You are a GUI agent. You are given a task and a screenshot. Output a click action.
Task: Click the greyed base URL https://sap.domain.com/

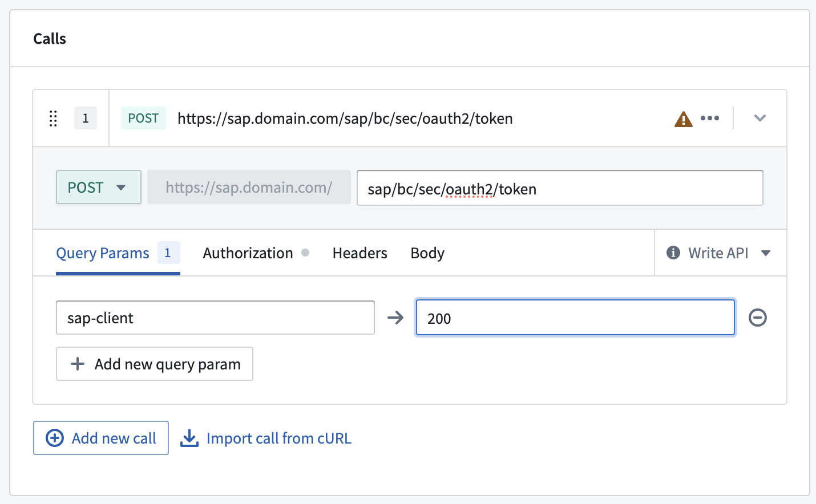tap(249, 187)
